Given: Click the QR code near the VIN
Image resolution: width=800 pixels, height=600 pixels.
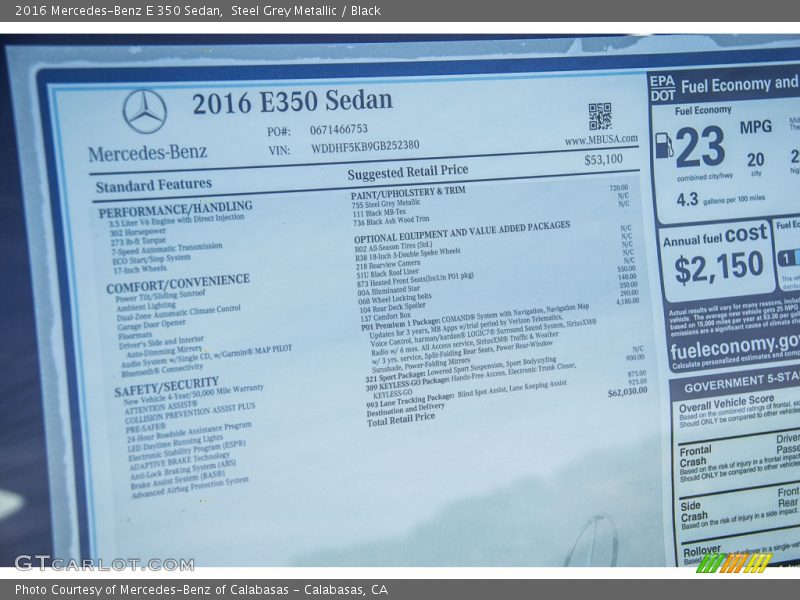Looking at the screenshot, I should [x=598, y=117].
